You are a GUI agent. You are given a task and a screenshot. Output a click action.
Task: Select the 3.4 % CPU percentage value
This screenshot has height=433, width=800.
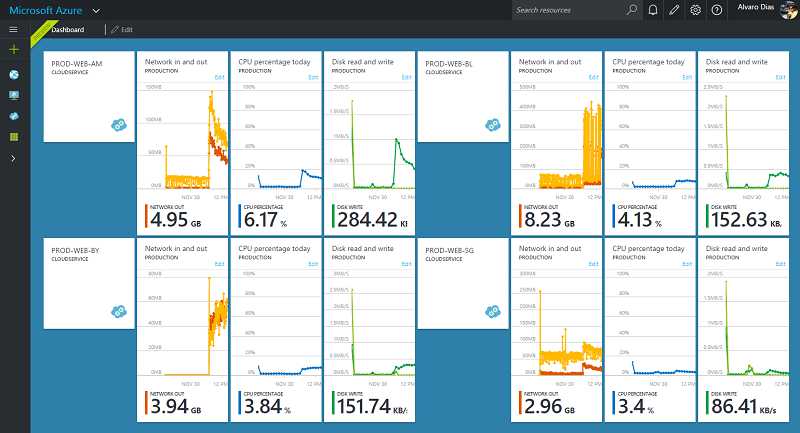(x=636, y=406)
